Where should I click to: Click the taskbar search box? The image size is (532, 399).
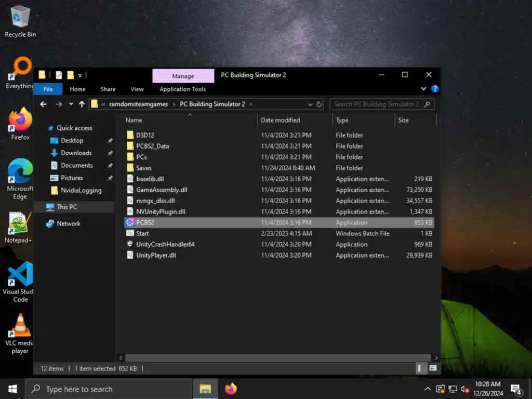point(109,389)
